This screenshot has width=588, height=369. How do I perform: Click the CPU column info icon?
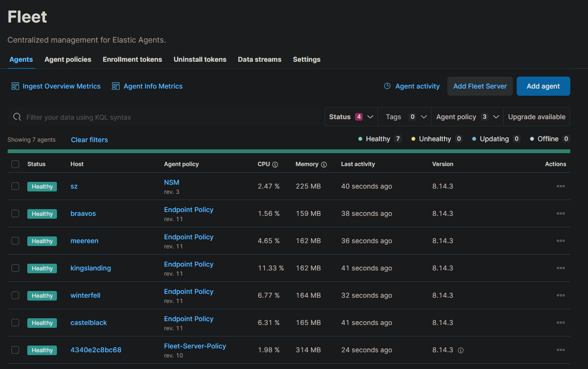[275, 165]
